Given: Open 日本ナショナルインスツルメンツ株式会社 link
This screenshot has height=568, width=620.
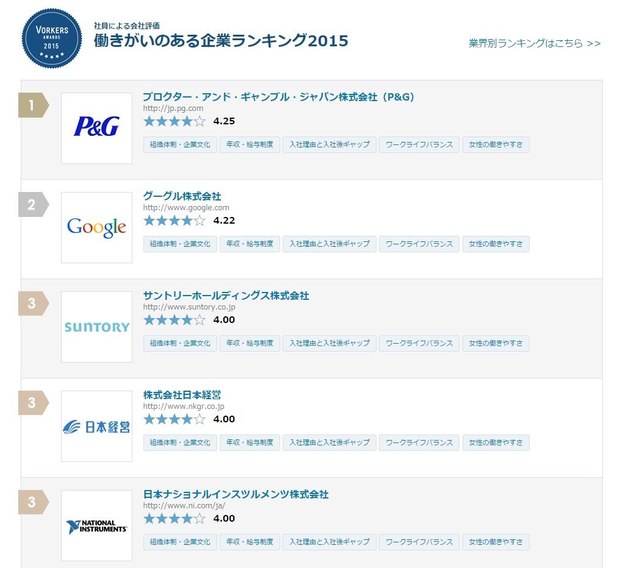Looking at the screenshot, I should click(236, 494).
